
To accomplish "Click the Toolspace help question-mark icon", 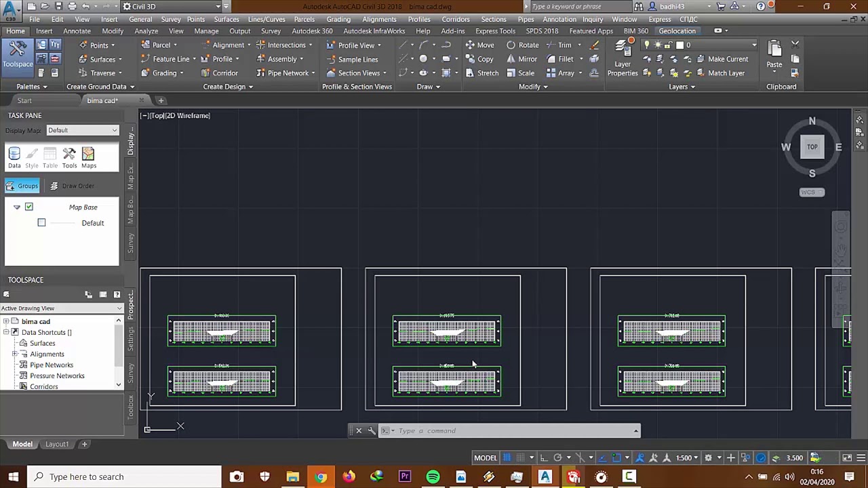I will pos(117,295).
